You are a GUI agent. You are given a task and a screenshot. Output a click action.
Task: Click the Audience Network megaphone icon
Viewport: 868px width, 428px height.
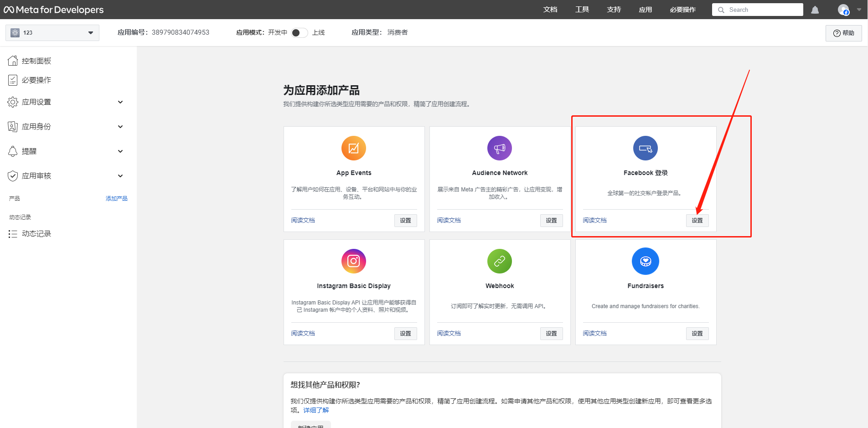500,148
